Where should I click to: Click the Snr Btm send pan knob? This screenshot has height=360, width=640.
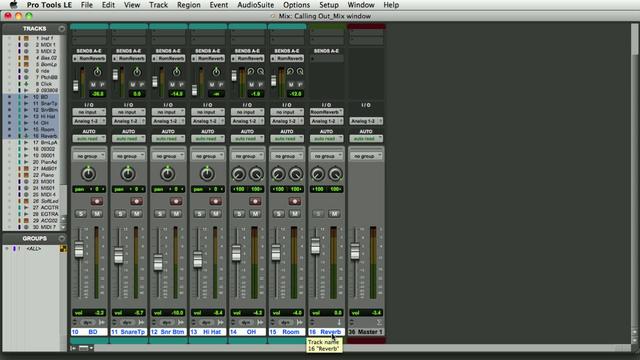point(176,72)
